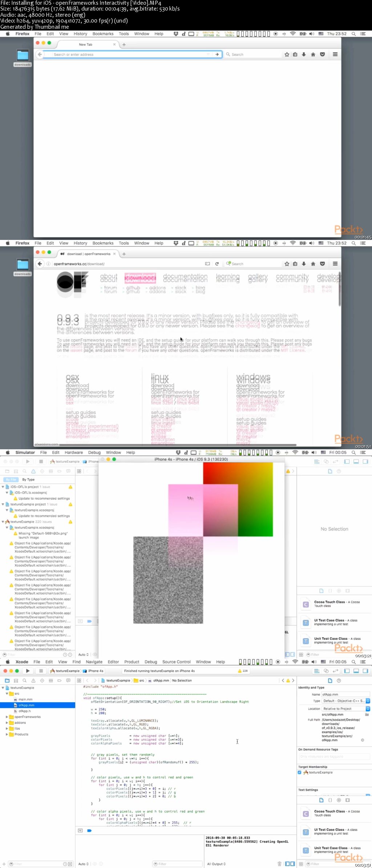Screen dimensions: 372x868
Task: Open the hamburger menu in the Firefox New Tab window
Action: [335, 55]
